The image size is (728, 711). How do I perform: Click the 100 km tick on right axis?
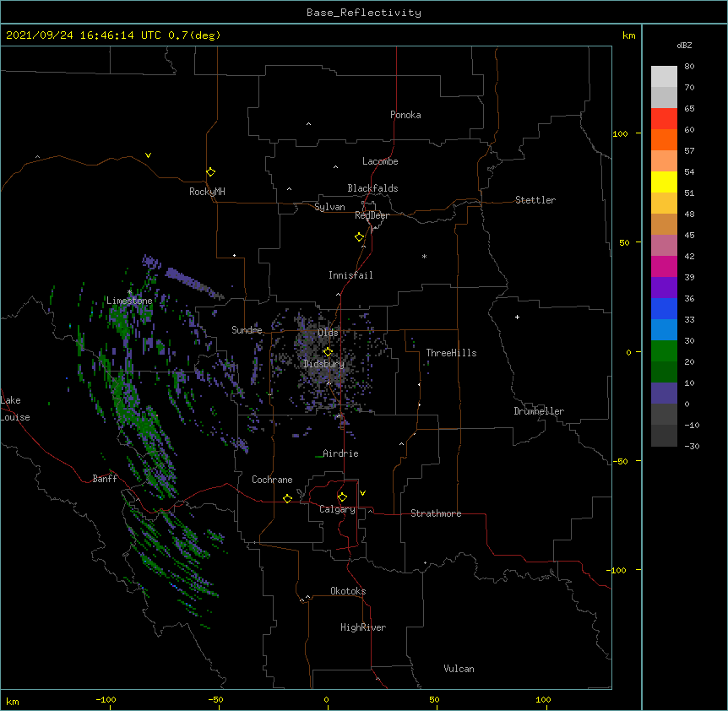tap(620, 133)
